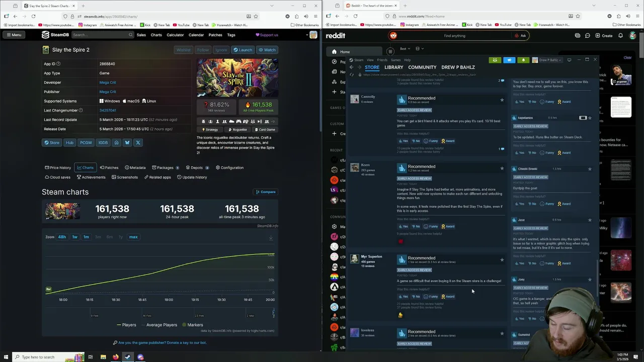The width and height of the screenshot is (644, 362).
Task: Toggle Average Players series in legend
Action: 158,325
